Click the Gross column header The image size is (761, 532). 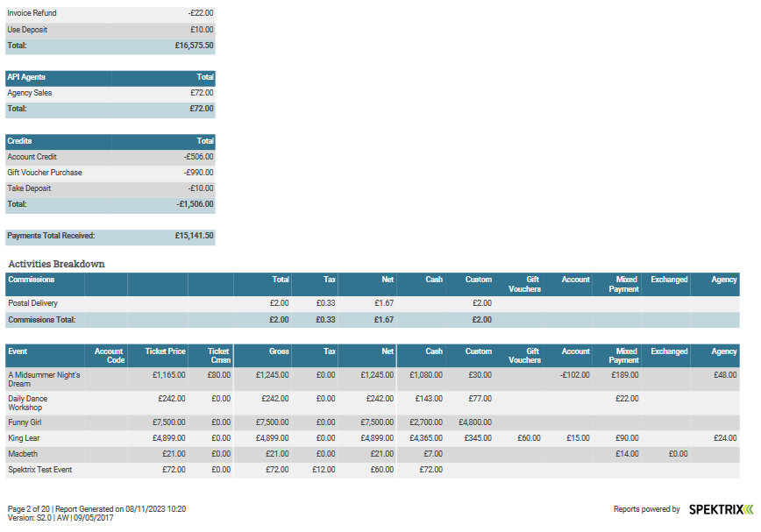click(x=279, y=351)
